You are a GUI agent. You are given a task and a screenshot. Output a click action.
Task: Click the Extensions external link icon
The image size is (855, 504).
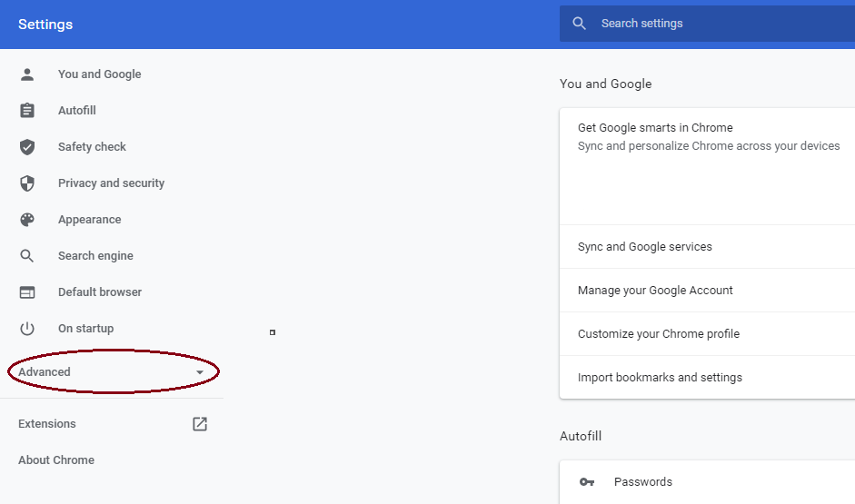(x=200, y=424)
